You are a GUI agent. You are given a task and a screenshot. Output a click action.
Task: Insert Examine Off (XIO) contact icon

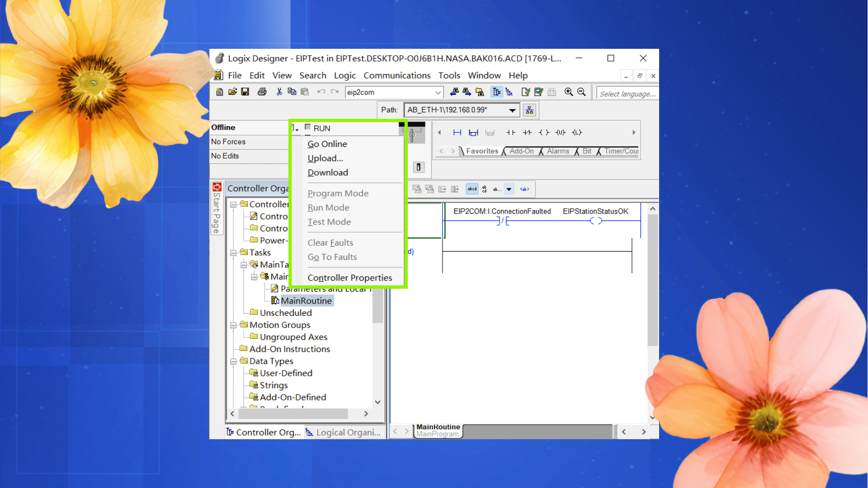click(x=527, y=132)
